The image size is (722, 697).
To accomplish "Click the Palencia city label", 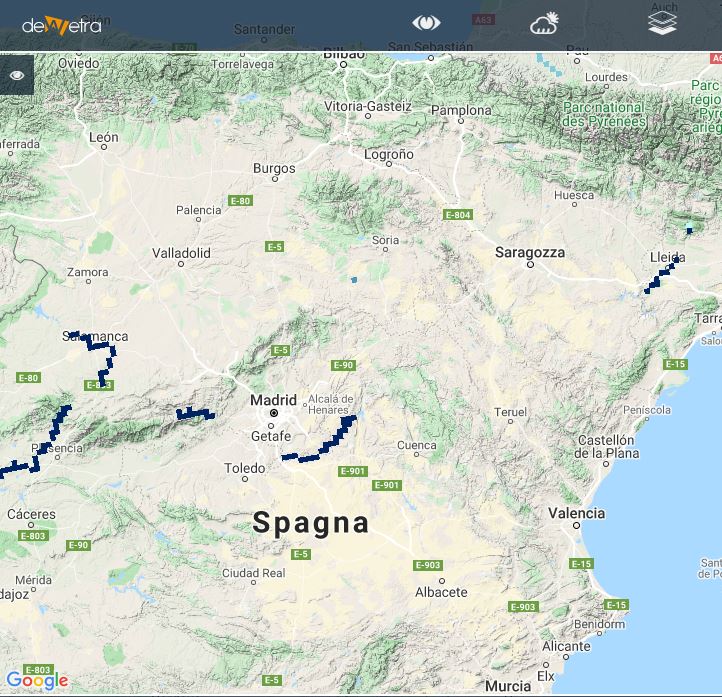I will [198, 210].
